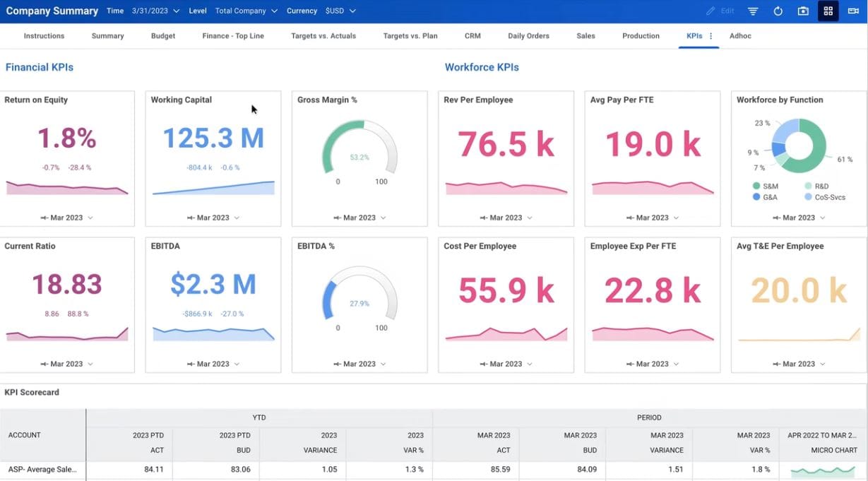This screenshot has width=868, height=481.
Task: Click the refresh icon
Action: pyautogui.click(x=778, y=11)
